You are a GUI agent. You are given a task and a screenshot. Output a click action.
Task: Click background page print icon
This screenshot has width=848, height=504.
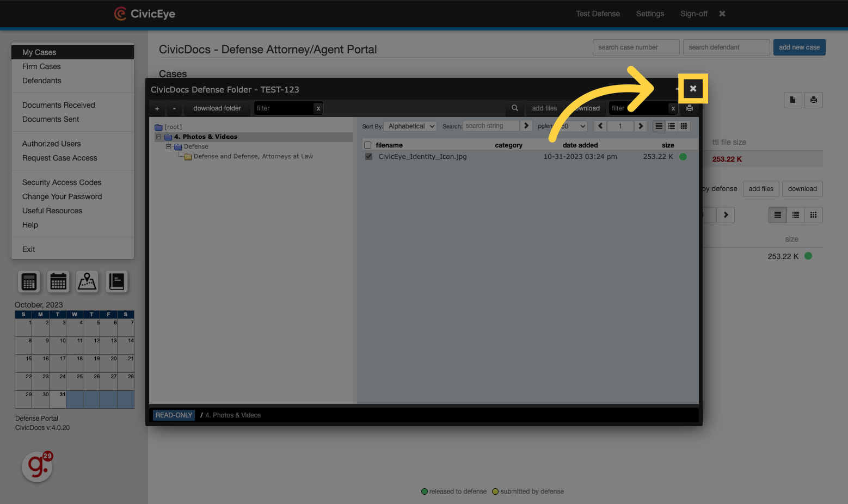[814, 100]
